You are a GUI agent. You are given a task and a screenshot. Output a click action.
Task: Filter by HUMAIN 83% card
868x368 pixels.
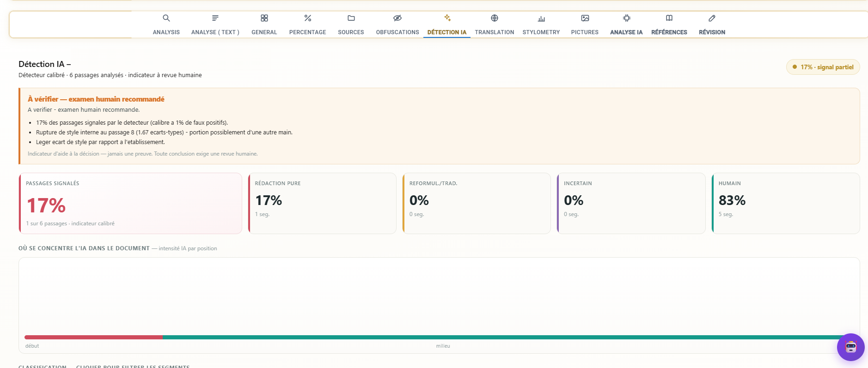pyautogui.click(x=786, y=203)
